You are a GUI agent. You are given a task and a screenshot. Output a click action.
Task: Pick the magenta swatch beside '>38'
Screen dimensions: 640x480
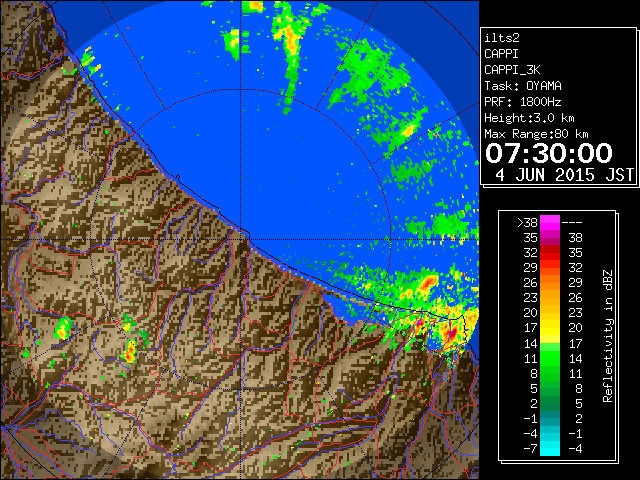[x=550, y=223]
